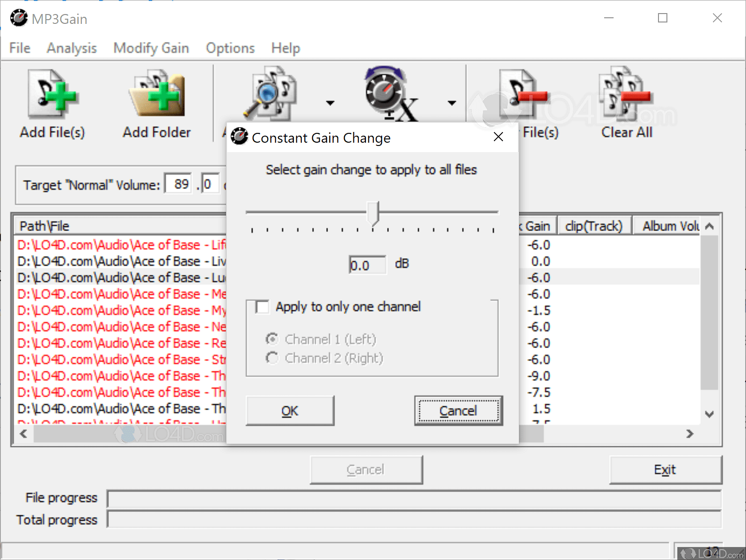Click the vertical scrollbar thumb of the file list

point(709,313)
